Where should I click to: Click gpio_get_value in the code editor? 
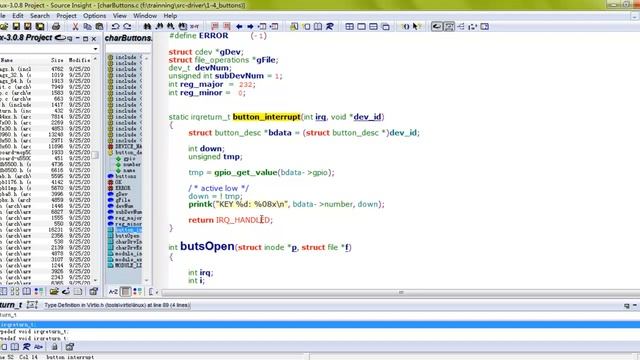click(246, 172)
